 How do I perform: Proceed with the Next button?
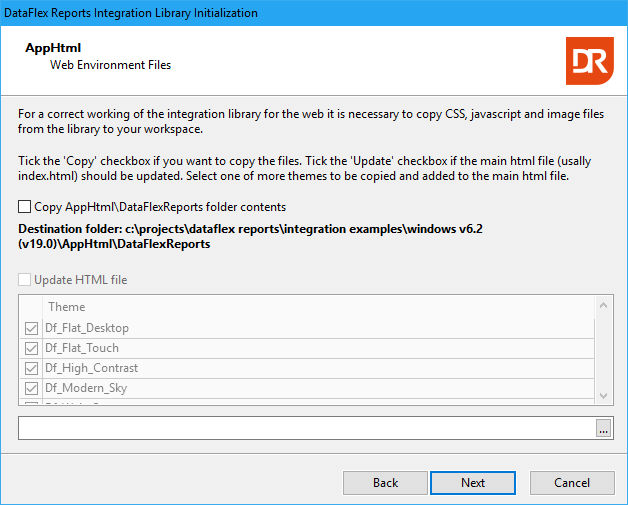pyautogui.click(x=473, y=483)
